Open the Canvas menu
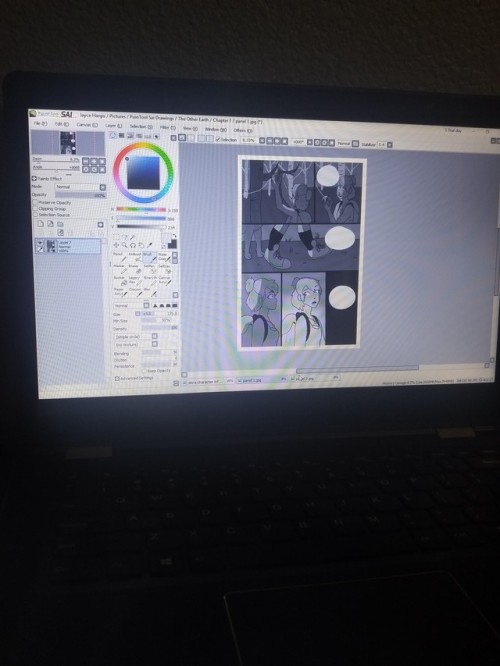The image size is (500, 666). pos(87,125)
